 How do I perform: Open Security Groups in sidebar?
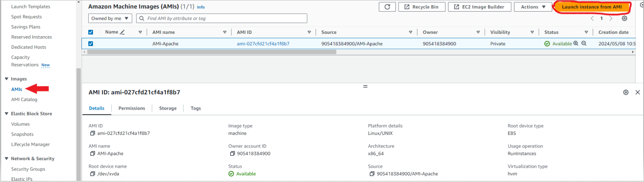[x=28, y=169]
